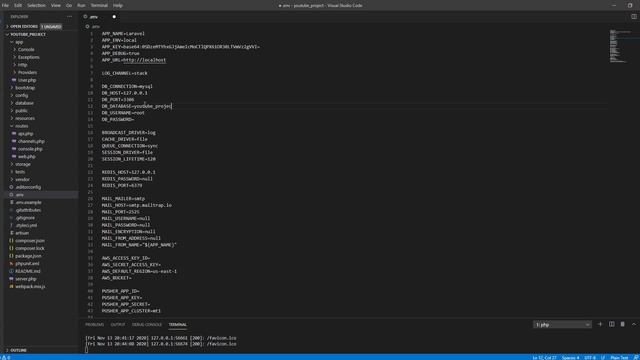Switch to Debug Console tab
The width and height of the screenshot is (640, 360).
pyautogui.click(x=147, y=324)
